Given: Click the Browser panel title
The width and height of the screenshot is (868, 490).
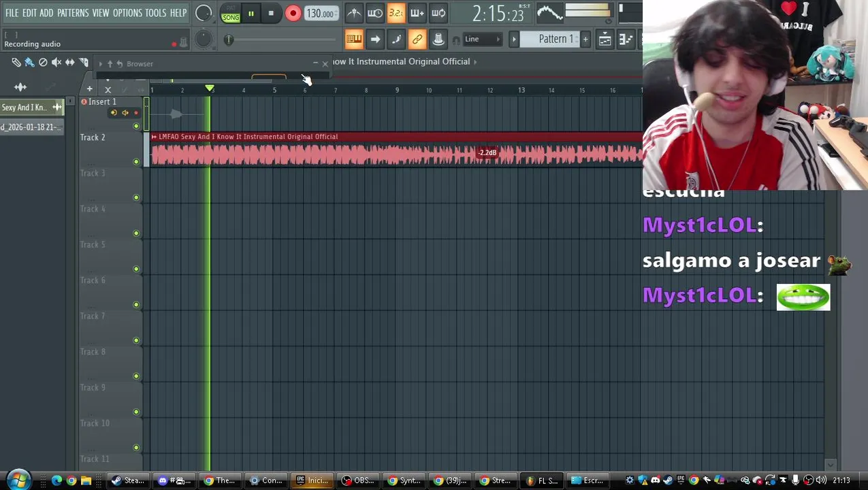Looking at the screenshot, I should [x=140, y=64].
